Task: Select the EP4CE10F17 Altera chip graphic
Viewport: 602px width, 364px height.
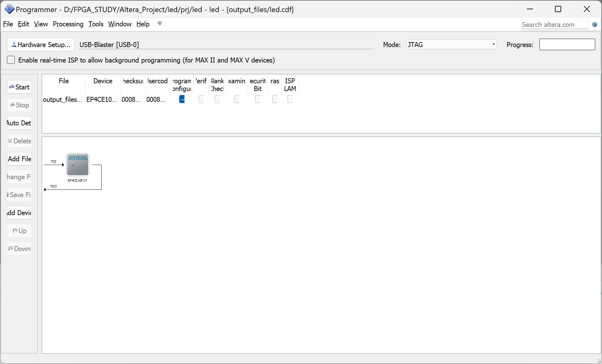Action: coord(78,165)
